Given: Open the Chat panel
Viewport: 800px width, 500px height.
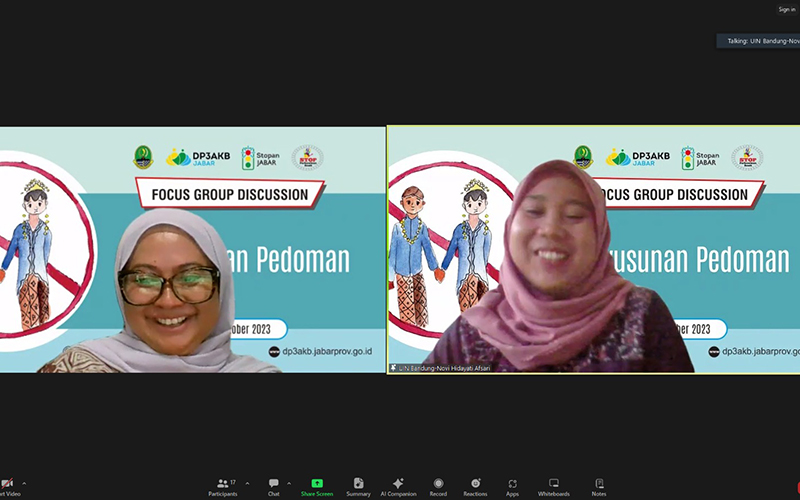Looking at the screenshot, I should click(273, 485).
